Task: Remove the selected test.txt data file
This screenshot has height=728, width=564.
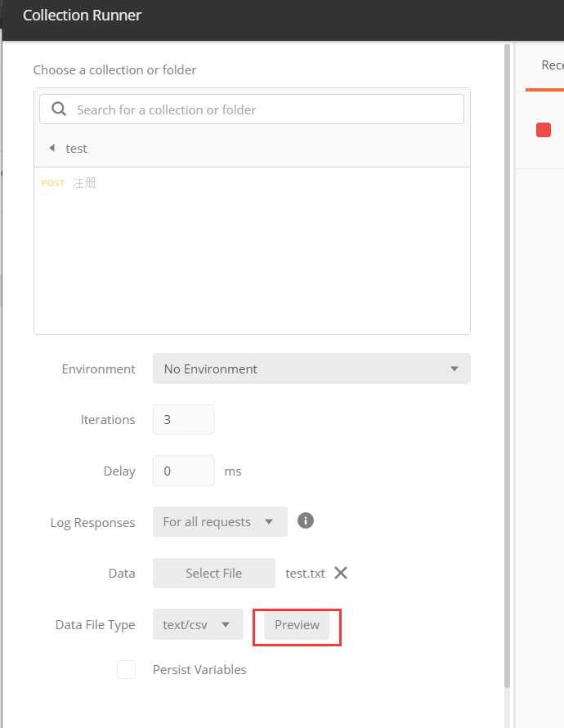Action: 341,573
